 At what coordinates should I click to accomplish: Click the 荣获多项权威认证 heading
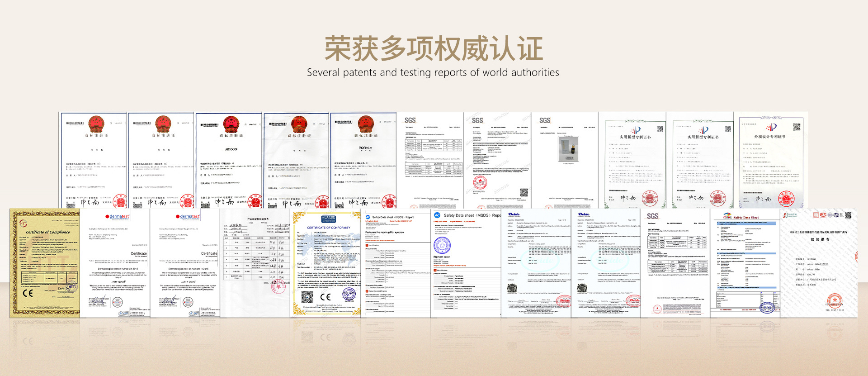click(x=433, y=49)
